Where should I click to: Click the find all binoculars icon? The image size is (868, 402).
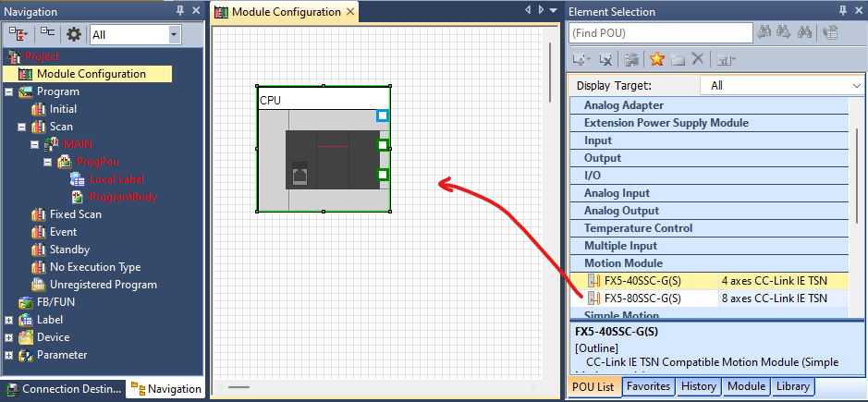coord(804,32)
